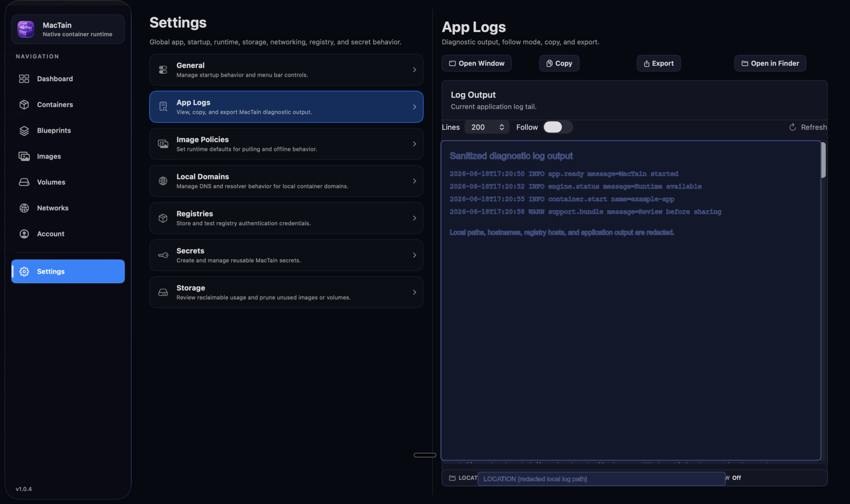The image size is (850, 504).
Task: Click the Networks globe icon
Action: pyautogui.click(x=24, y=208)
